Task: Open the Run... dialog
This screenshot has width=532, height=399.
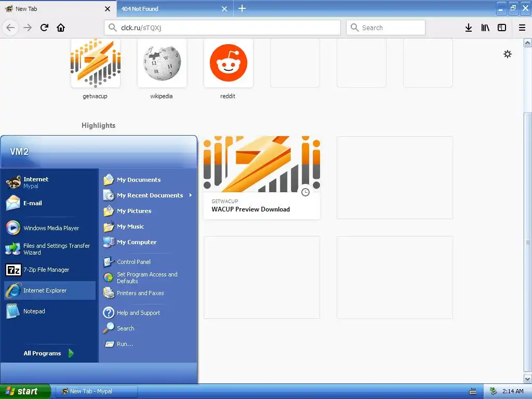Action: [148, 344]
